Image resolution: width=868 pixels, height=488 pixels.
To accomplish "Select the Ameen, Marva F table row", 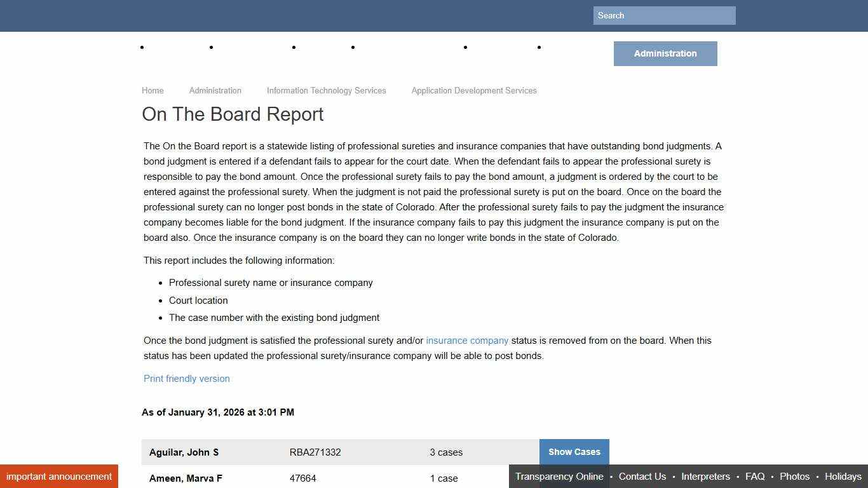I will pyautogui.click(x=186, y=478).
